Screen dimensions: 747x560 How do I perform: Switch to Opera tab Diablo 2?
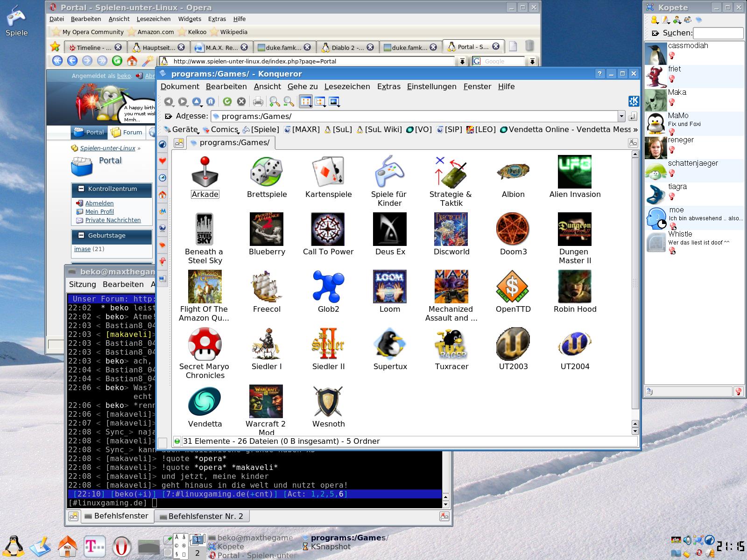click(x=347, y=47)
